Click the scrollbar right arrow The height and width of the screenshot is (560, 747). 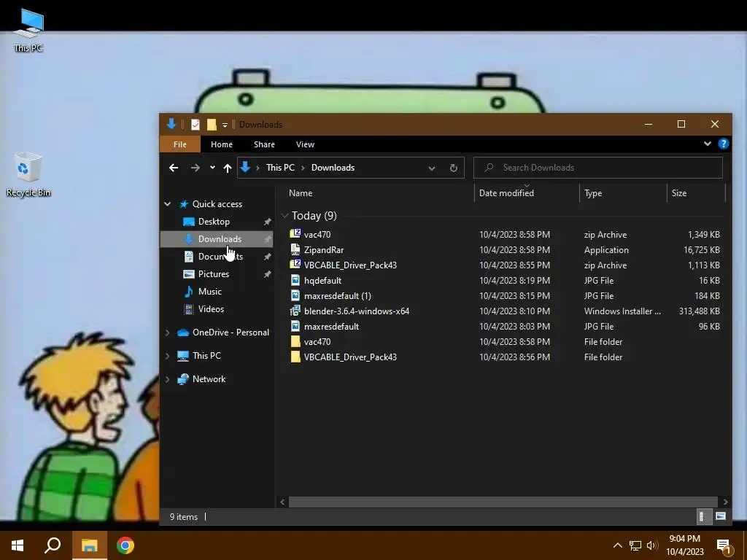point(725,502)
